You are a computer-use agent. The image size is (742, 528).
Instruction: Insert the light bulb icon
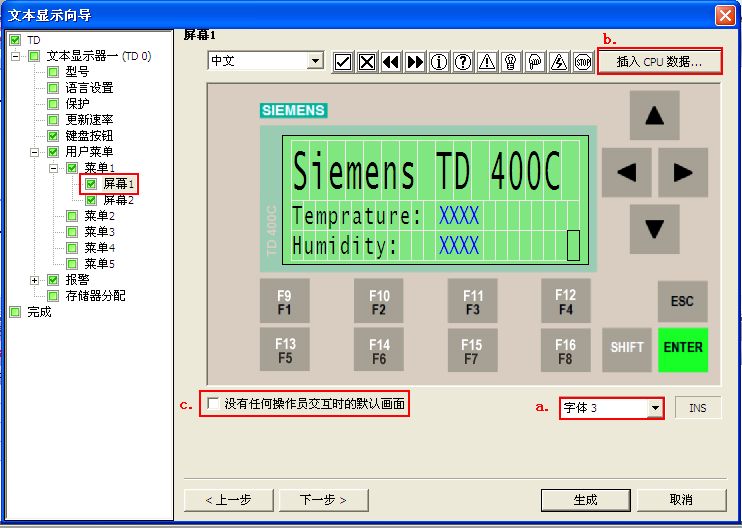click(x=511, y=62)
